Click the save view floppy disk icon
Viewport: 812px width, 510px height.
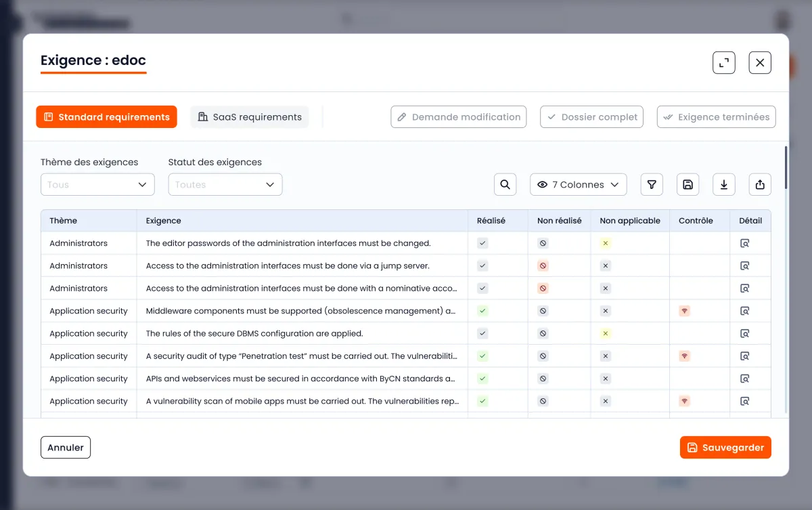pos(687,184)
